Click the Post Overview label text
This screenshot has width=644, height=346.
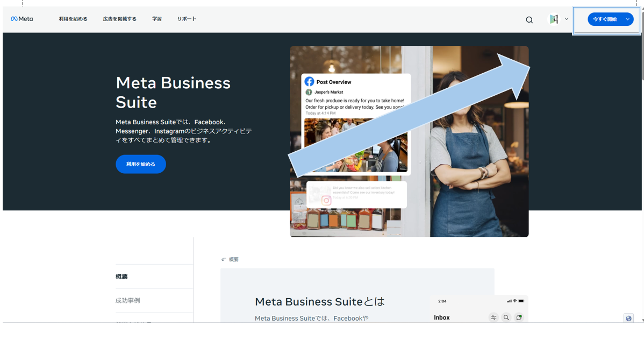tap(333, 82)
